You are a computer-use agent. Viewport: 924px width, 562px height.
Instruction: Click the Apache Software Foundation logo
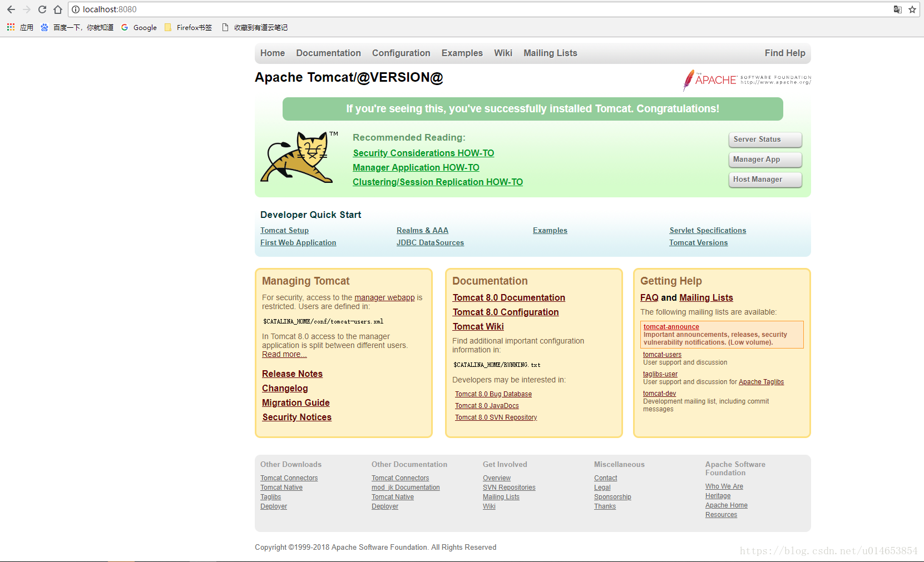[x=747, y=80]
